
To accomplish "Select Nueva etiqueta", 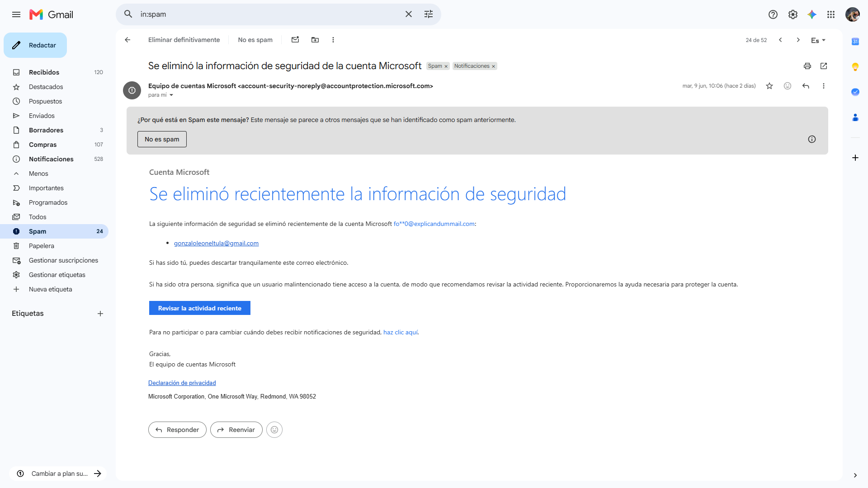I will 54,289.
